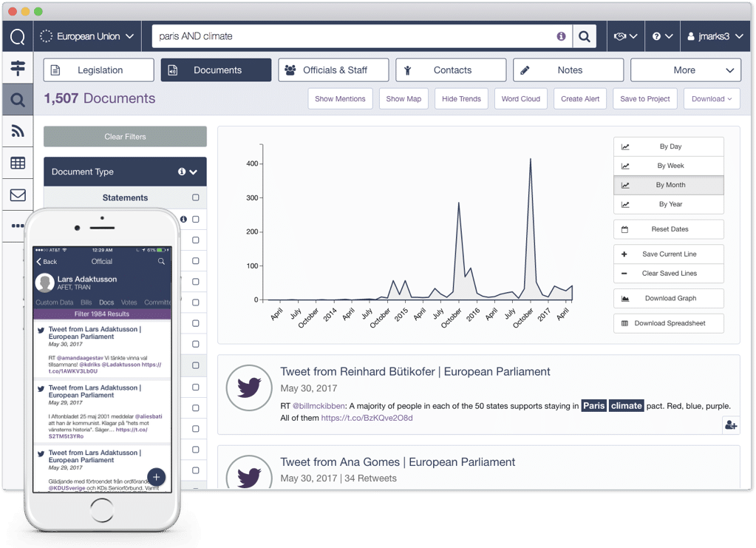Click the Twitter bird icon for Reinhard Bütikofer tweet

click(249, 388)
